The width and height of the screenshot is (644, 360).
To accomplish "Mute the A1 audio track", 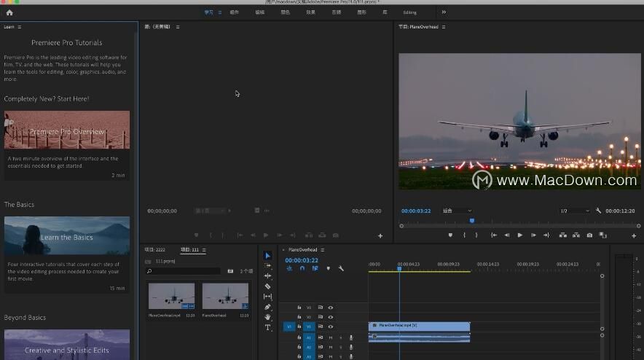I will tap(331, 337).
